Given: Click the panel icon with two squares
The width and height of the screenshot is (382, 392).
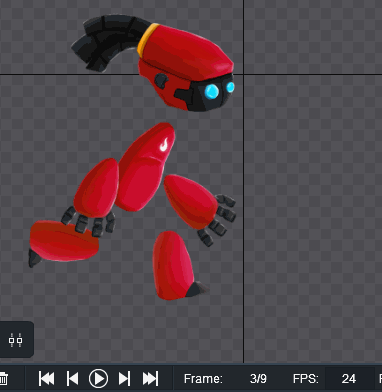Looking at the screenshot, I should point(16,340).
